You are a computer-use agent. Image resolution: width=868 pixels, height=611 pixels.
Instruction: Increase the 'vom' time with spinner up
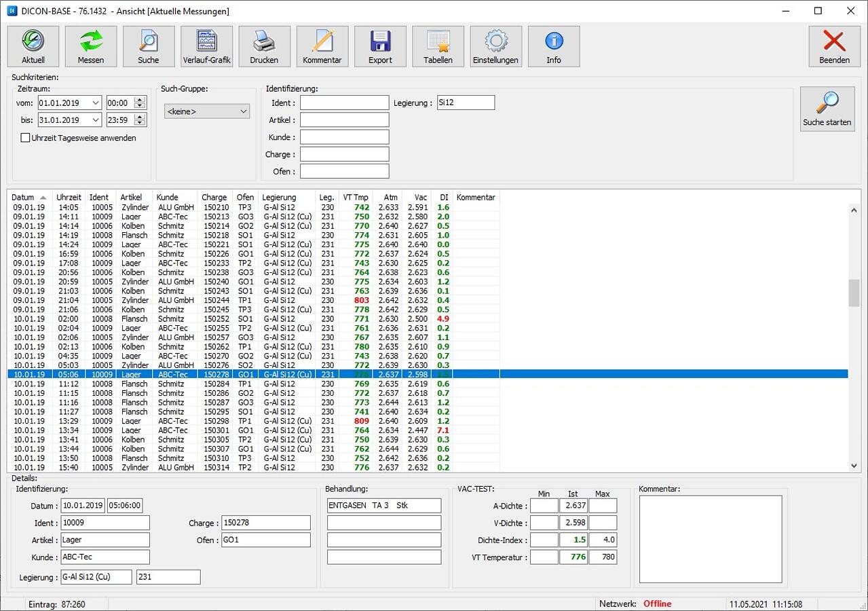140,100
